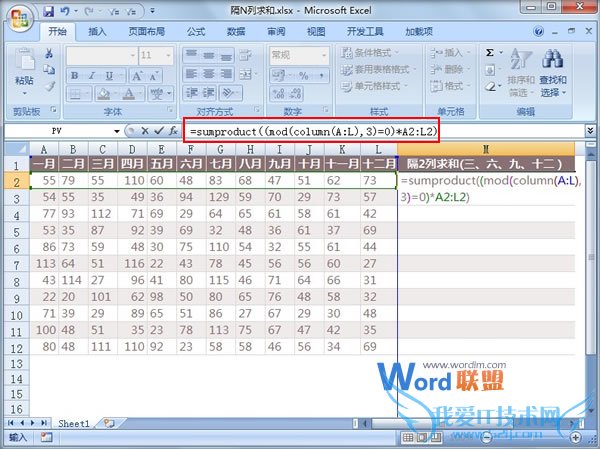Click inside the formula bar
The width and height of the screenshot is (600, 449).
(x=384, y=131)
